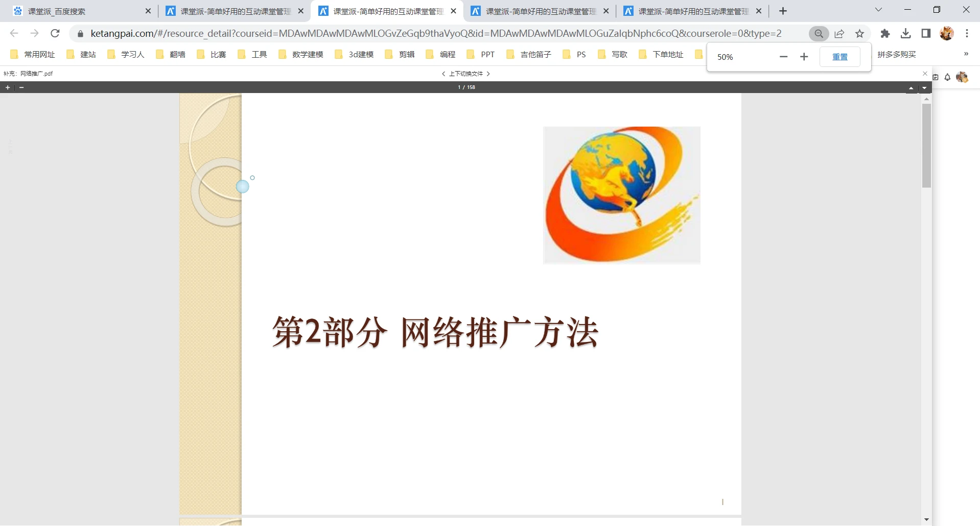Close the 课堂派_百度搜索 tab

click(x=148, y=11)
